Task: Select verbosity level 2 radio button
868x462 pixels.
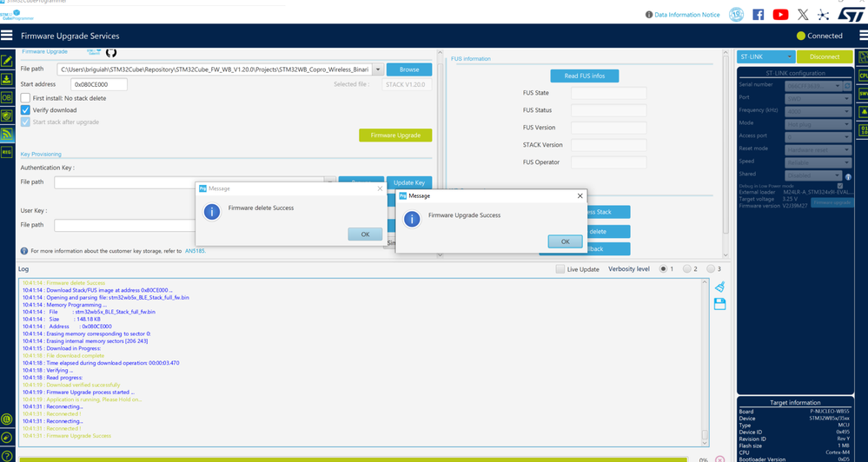Action: point(687,269)
